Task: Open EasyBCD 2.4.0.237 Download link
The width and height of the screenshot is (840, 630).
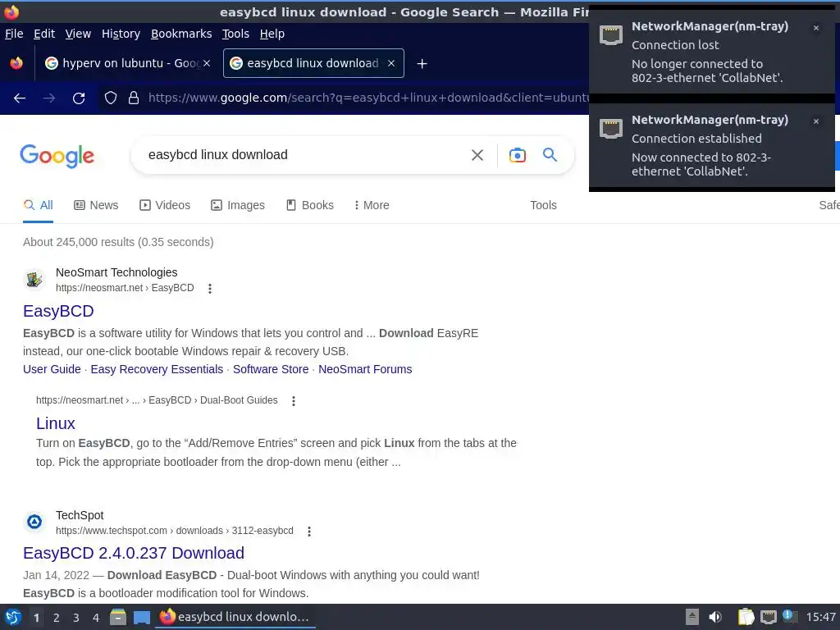Action: [x=134, y=554]
